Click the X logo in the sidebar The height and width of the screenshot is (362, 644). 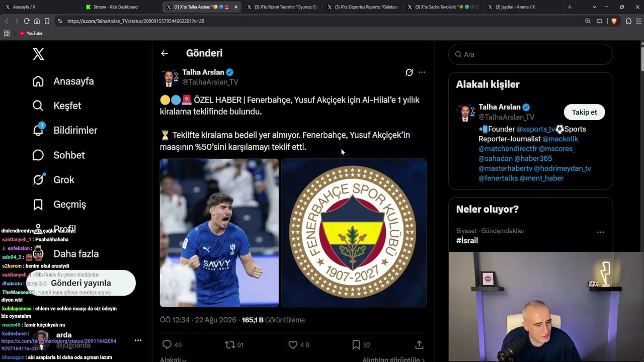[x=38, y=54]
